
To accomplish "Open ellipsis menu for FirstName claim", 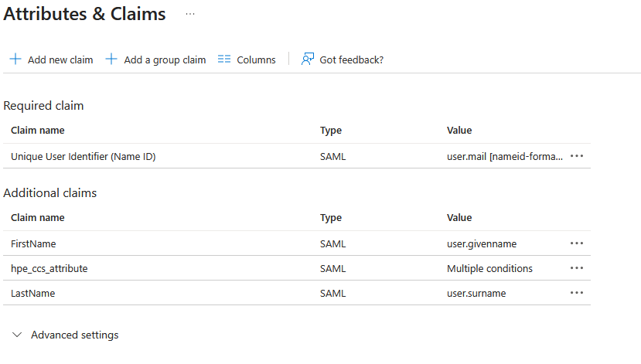I will click(576, 243).
